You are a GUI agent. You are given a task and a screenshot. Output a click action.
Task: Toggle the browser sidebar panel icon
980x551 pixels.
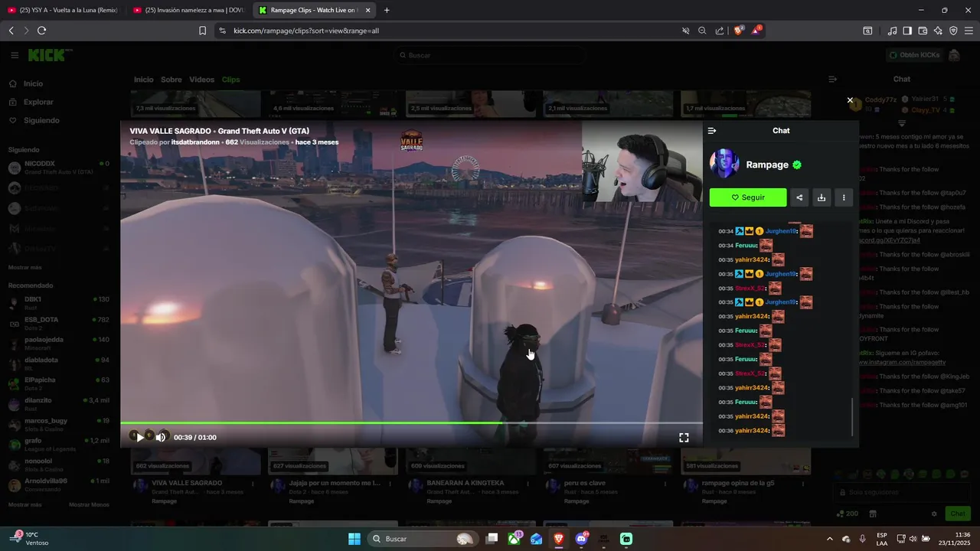pos(907,31)
